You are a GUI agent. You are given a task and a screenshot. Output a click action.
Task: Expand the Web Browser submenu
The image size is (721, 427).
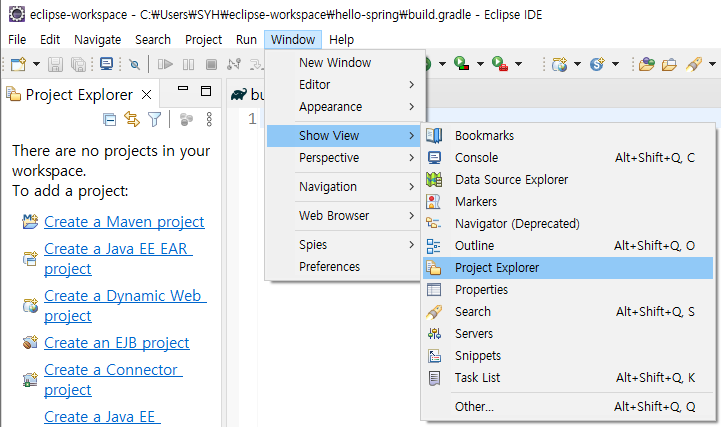343,216
